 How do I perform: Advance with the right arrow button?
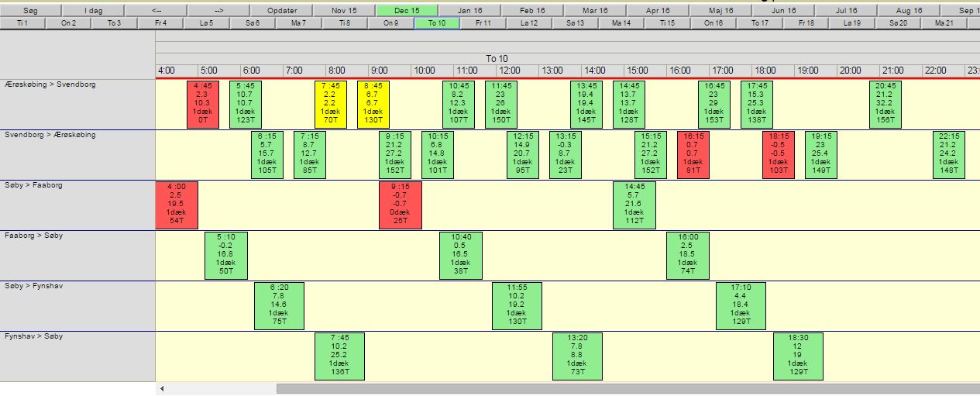pos(219,10)
